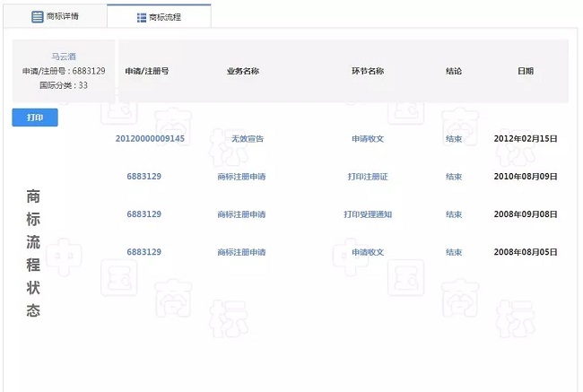This screenshot has width=583, height=392.
Task: Click 结束 in the 无效宣告 row
Action: click(x=454, y=139)
